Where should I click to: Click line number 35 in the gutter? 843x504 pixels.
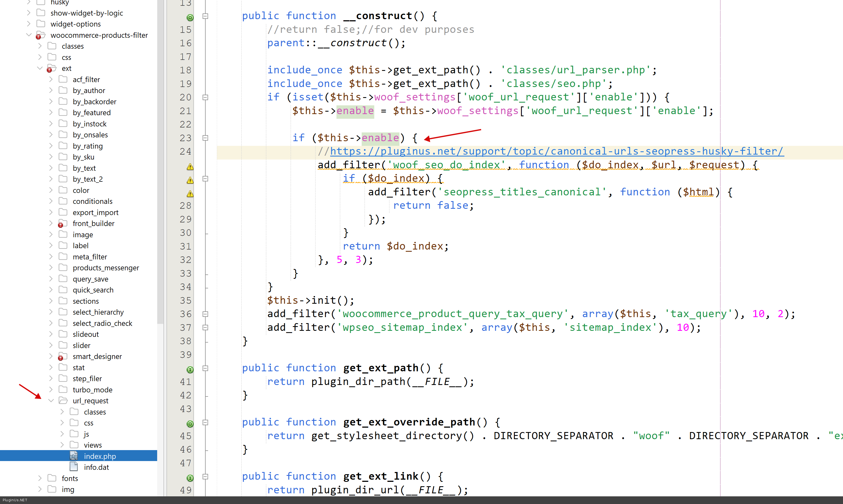pyautogui.click(x=186, y=300)
